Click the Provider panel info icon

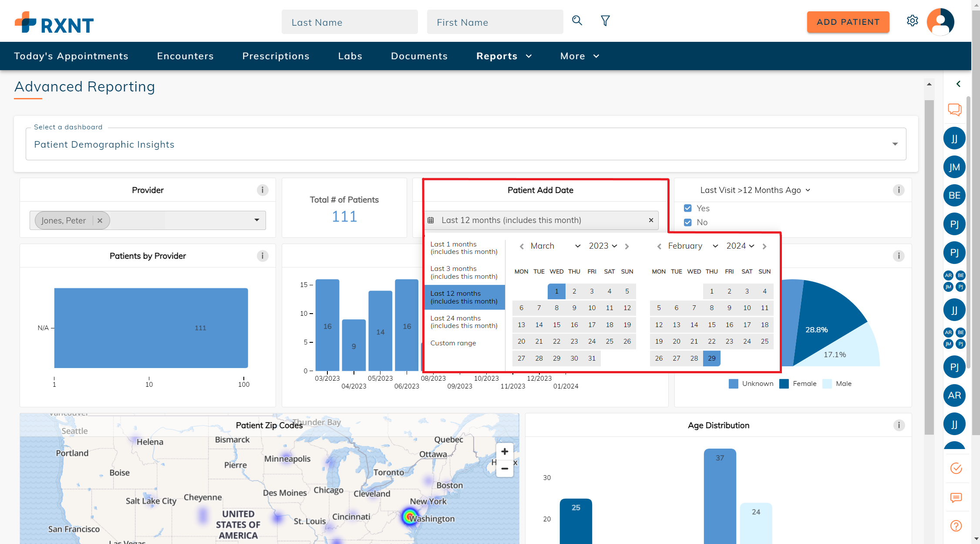coord(262,190)
